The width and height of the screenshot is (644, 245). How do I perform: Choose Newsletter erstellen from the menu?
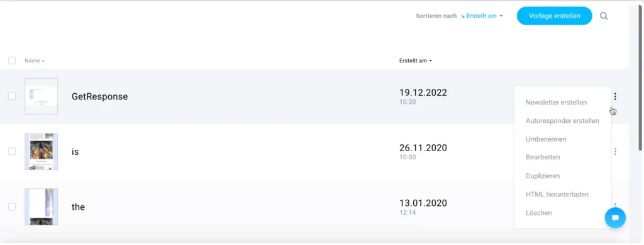[x=556, y=103]
